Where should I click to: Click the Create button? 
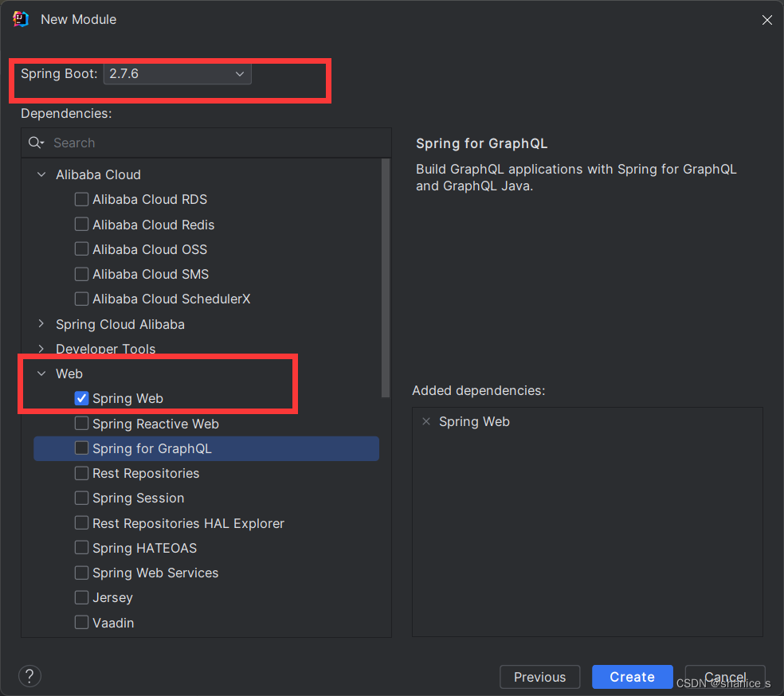[x=632, y=677]
